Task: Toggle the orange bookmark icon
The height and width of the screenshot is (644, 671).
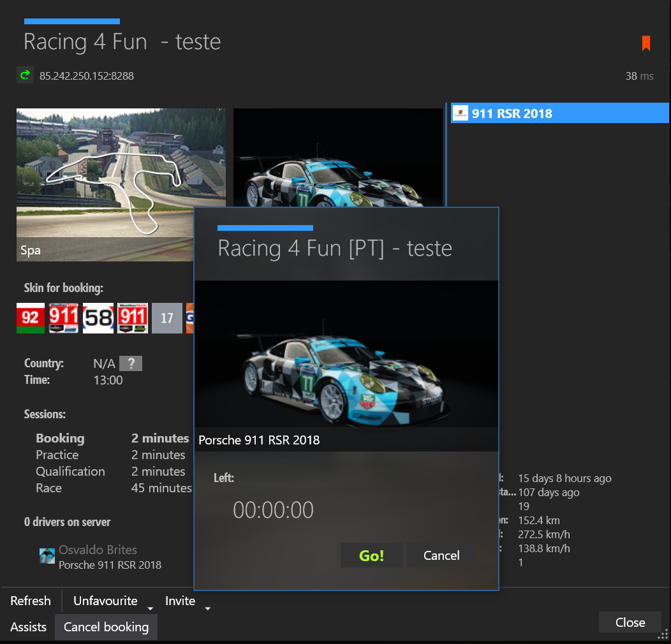Action: (x=645, y=43)
